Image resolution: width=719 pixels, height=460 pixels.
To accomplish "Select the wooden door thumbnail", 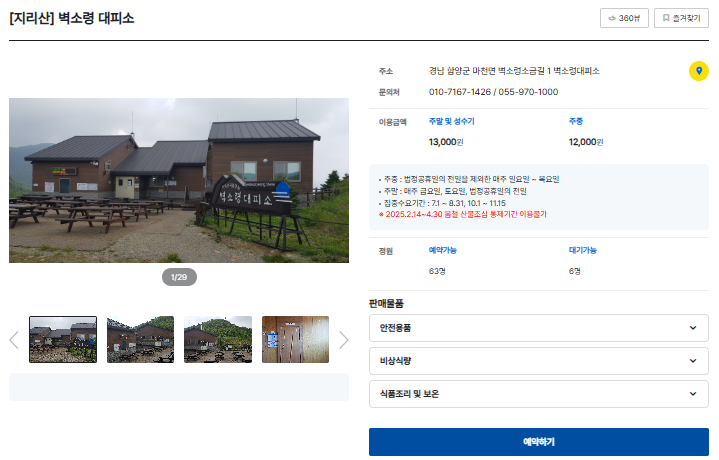I will coord(295,339).
